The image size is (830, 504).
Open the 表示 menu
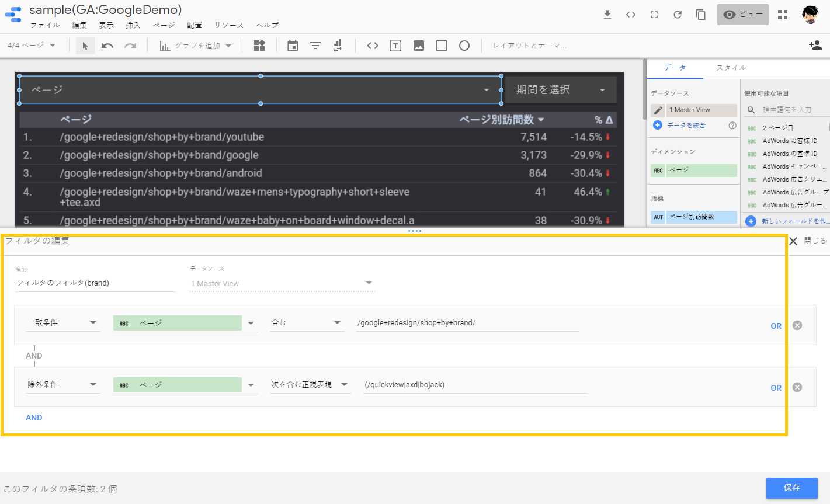(x=106, y=25)
